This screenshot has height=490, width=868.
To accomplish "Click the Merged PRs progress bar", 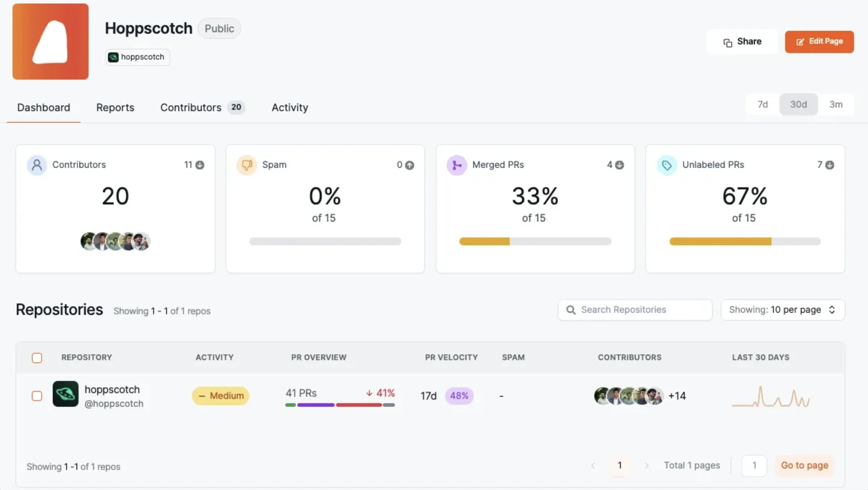I will tap(534, 242).
